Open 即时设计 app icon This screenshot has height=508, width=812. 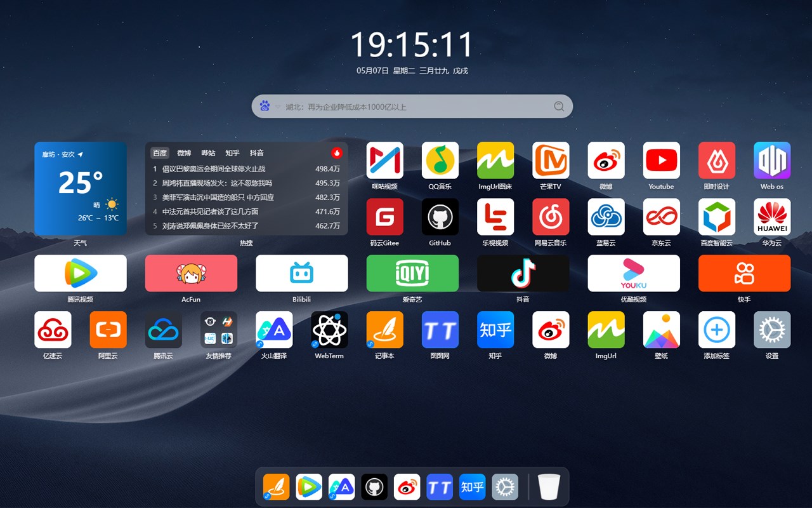[717, 160]
